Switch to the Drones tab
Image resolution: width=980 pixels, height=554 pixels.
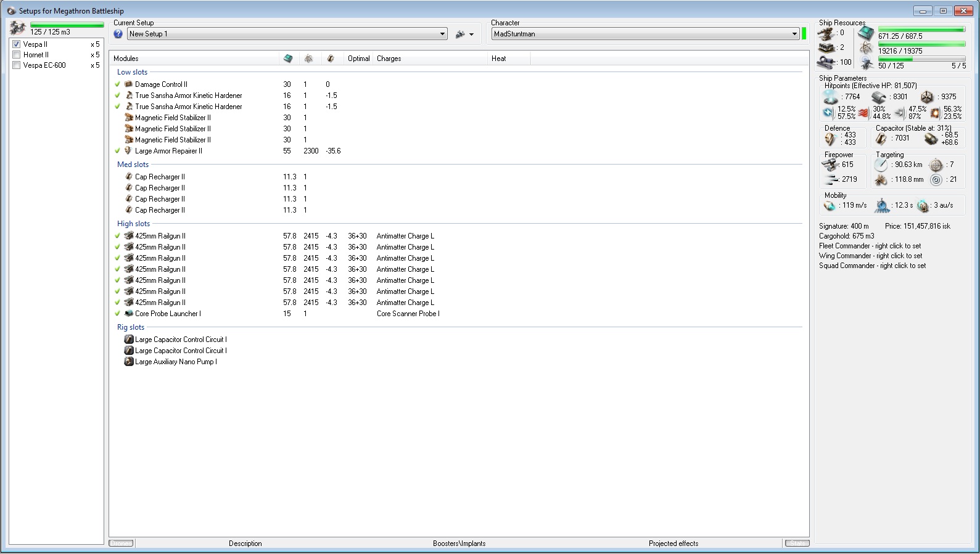121,544
